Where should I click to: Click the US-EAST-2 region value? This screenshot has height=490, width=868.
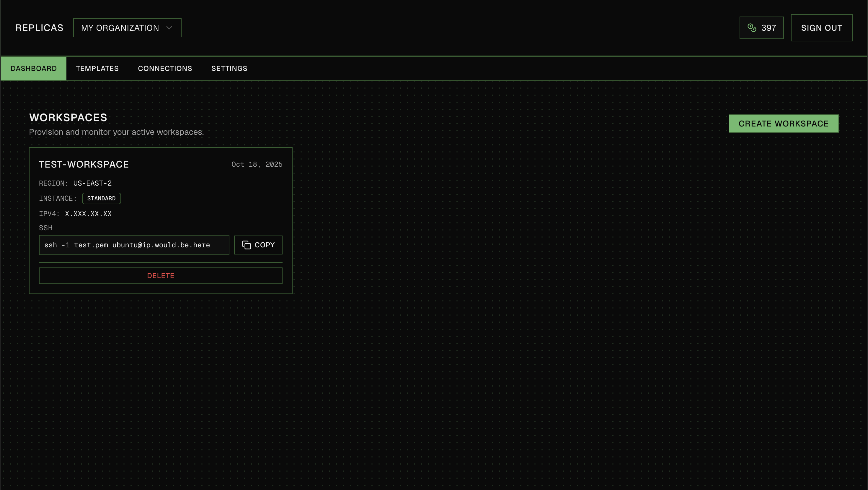click(x=92, y=184)
